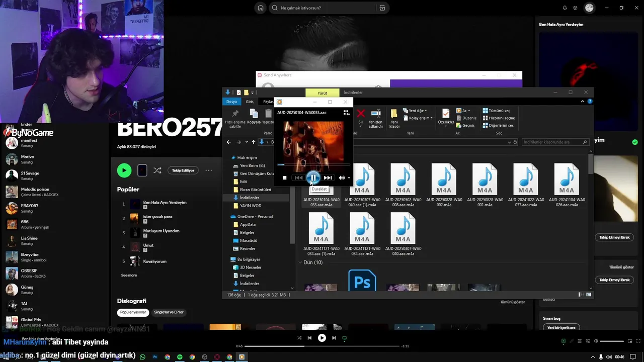Refresh the Explorer address bar

(x=515, y=142)
